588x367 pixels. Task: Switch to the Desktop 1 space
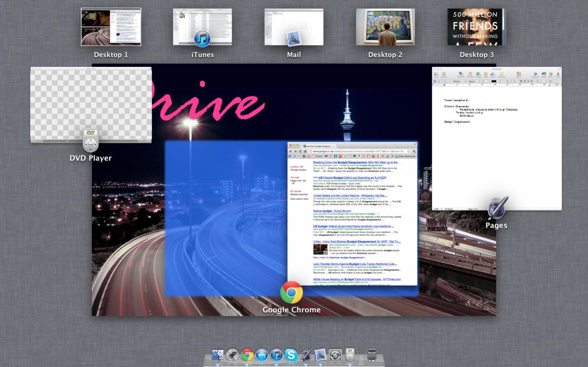point(111,27)
